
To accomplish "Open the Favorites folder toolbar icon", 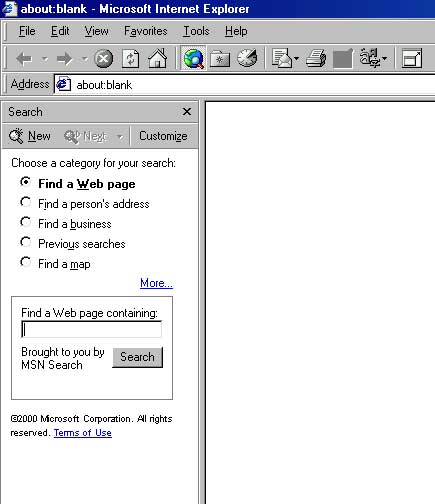I will (x=220, y=59).
